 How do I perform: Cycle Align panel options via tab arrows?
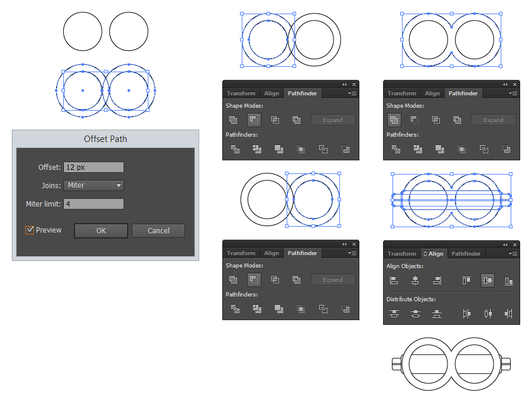(x=425, y=253)
